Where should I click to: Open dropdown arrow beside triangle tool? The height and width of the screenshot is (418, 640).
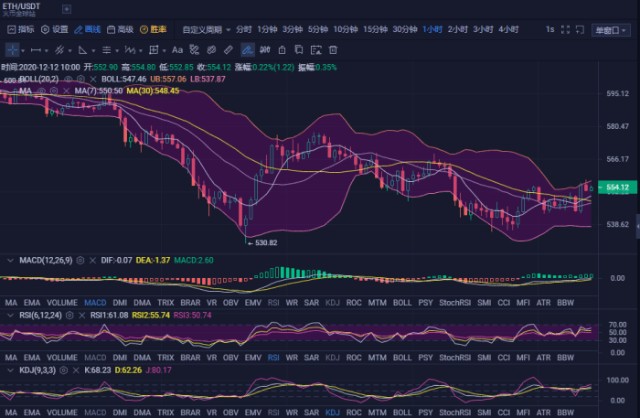(x=93, y=51)
